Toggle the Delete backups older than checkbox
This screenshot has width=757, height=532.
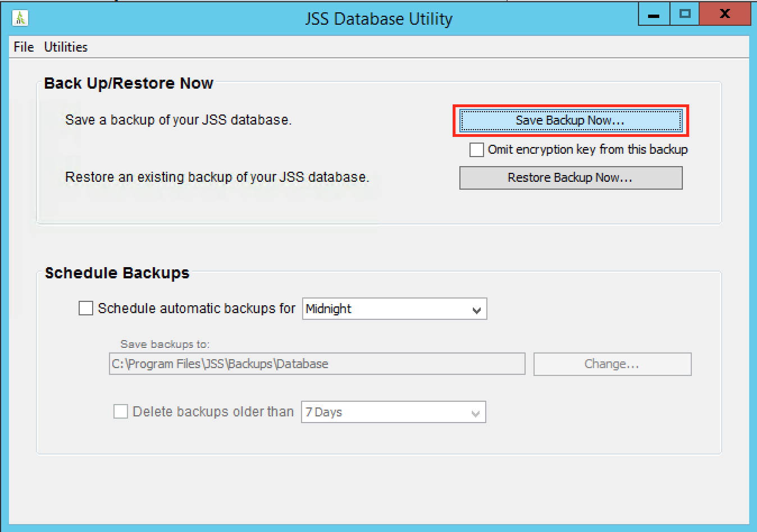121,412
